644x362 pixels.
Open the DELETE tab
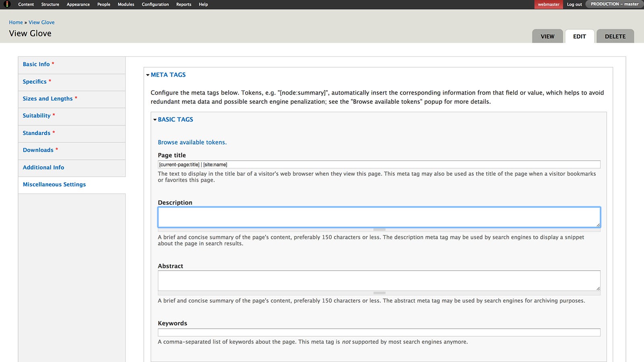click(x=615, y=36)
